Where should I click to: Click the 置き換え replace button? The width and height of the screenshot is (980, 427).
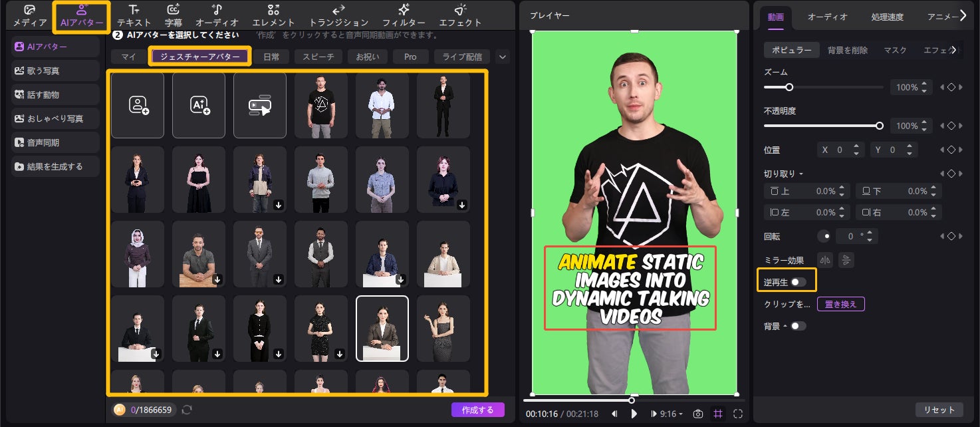tap(841, 304)
